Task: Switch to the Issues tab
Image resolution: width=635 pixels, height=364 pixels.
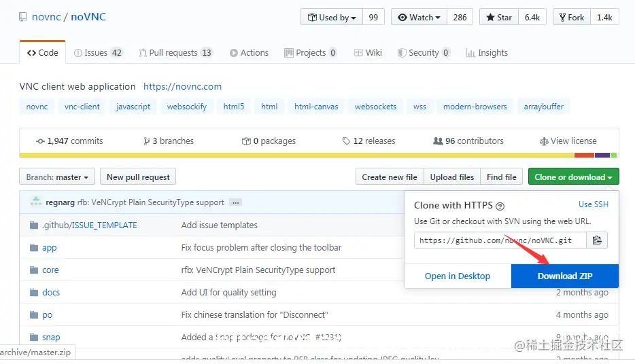Action: pos(98,52)
